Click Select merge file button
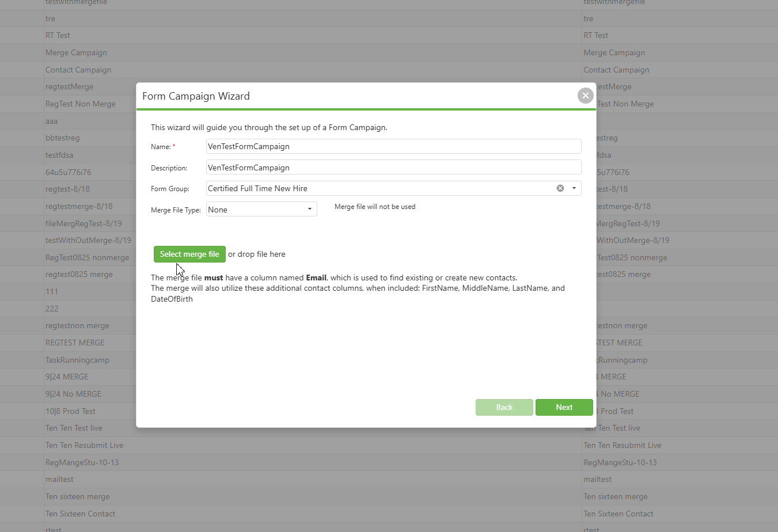The height and width of the screenshot is (532, 778). (x=189, y=254)
